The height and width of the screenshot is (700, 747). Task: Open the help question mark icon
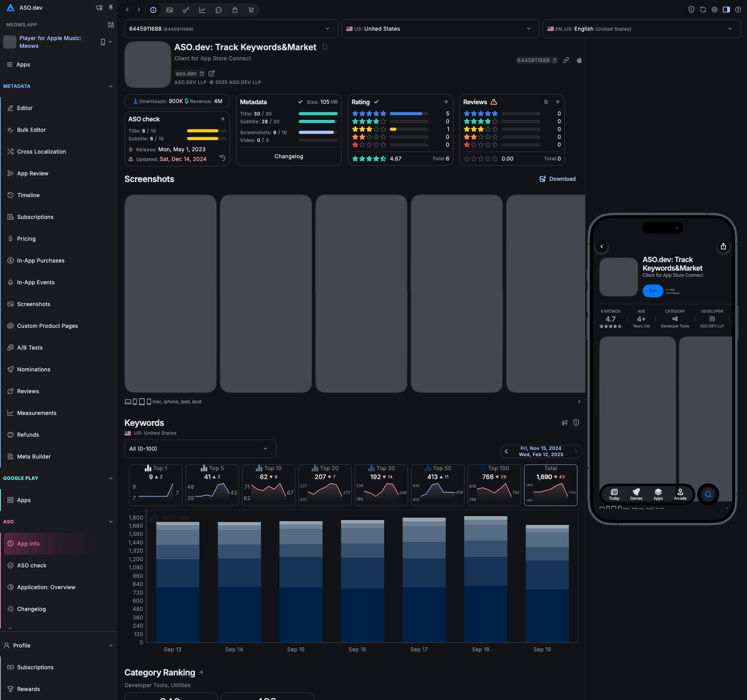(738, 10)
